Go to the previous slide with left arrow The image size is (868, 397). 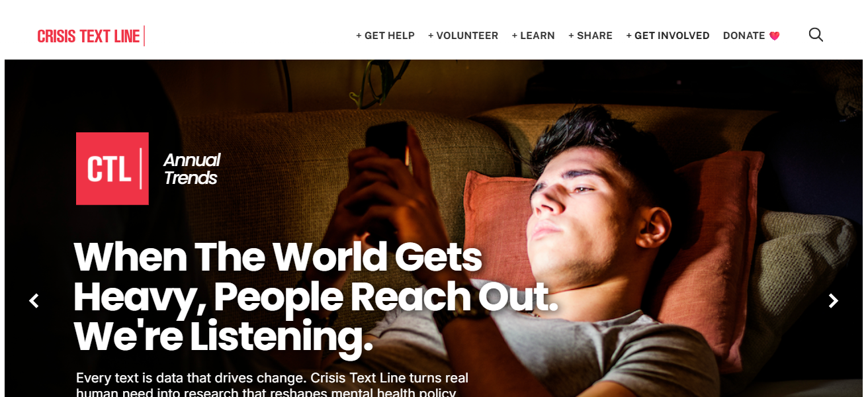pyautogui.click(x=34, y=301)
